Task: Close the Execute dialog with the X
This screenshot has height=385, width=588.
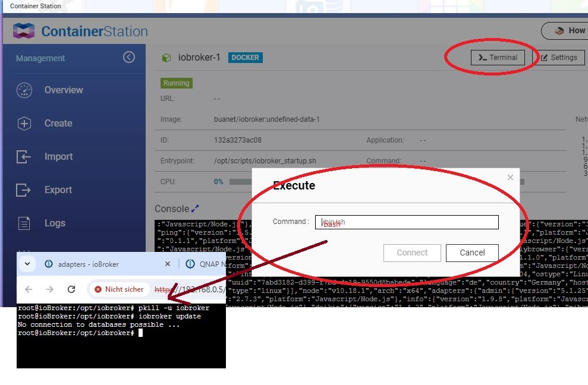Action: (x=510, y=177)
